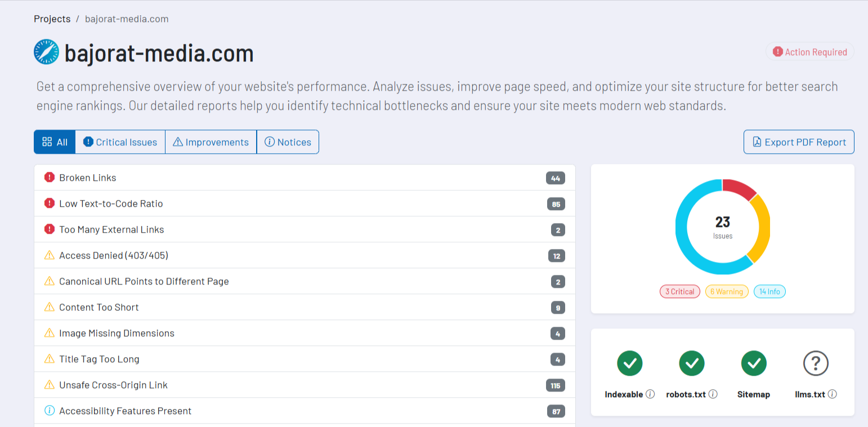Image resolution: width=868 pixels, height=427 pixels.
Task: Open the Content Too Short row
Action: click(305, 307)
